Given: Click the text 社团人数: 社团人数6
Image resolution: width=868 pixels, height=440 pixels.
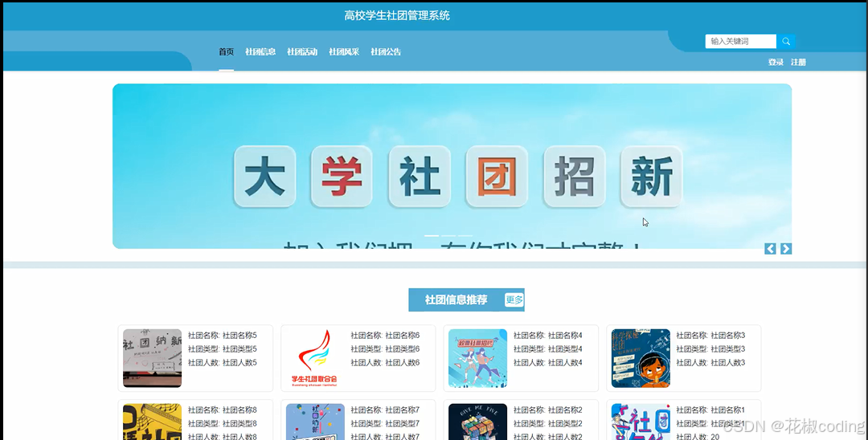Looking at the screenshot, I should 385,363.
